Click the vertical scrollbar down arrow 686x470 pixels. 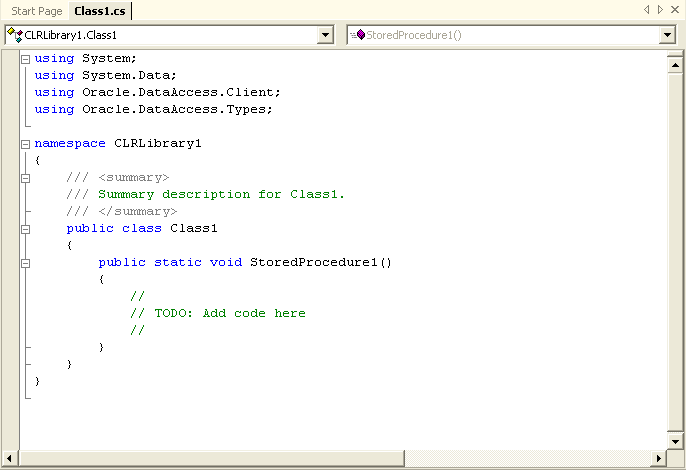pyautogui.click(x=675, y=442)
